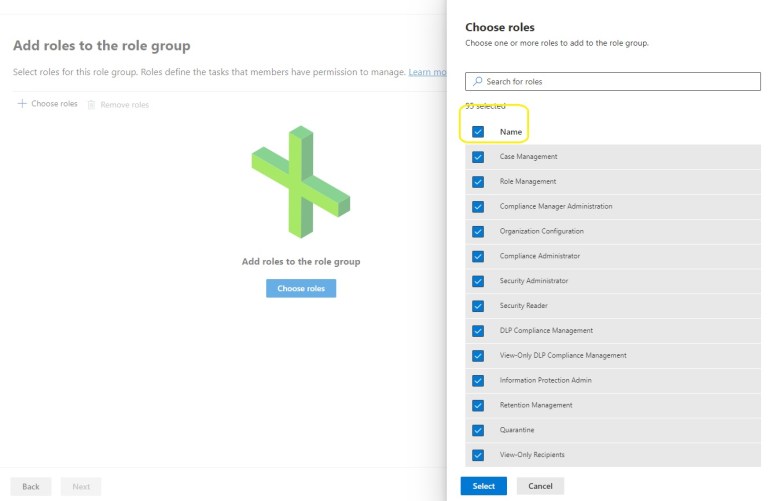Uncheck DLP Compliance Management role
768x501 pixels.
(x=478, y=331)
